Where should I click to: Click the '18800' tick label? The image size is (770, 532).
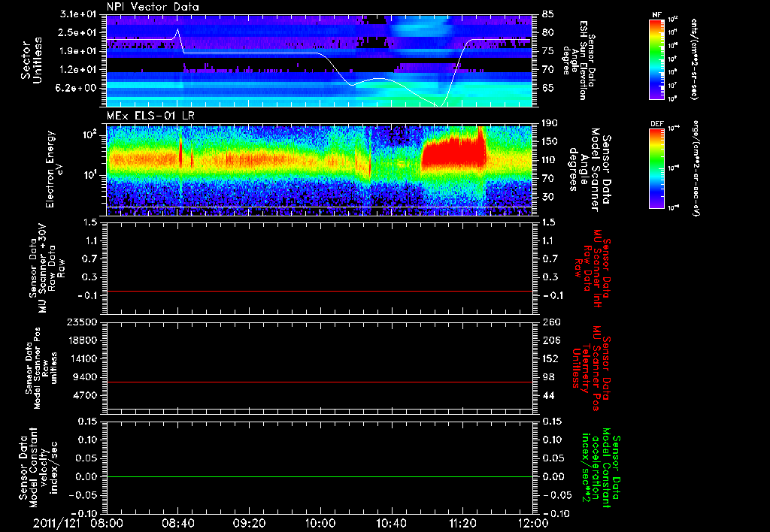point(81,340)
